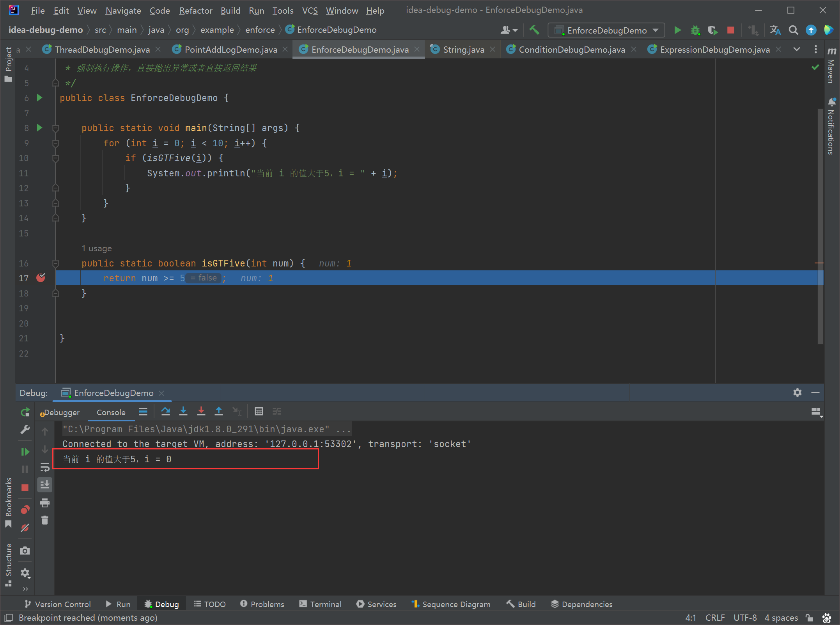Switch to ConditionDebugDemo.java tab
This screenshot has height=625, width=840.
571,50
